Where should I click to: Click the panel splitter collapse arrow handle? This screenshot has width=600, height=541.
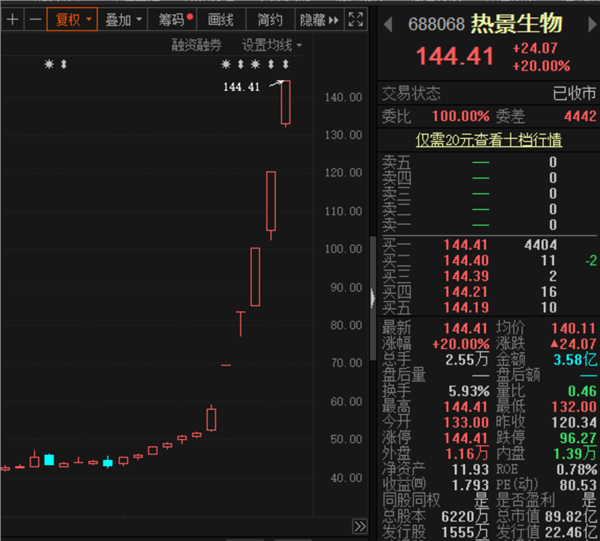(373, 297)
